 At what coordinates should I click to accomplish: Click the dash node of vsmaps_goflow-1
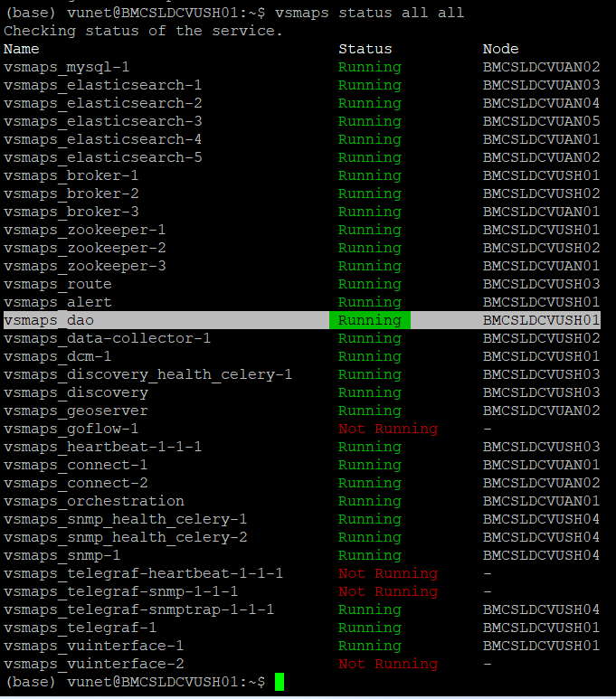(488, 430)
